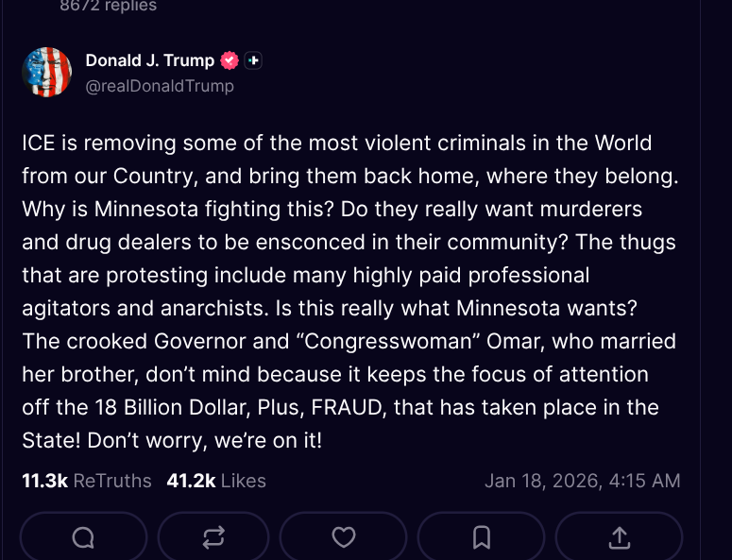The width and height of the screenshot is (732, 560).
Task: Click the word ICE starting the post
Action: click(40, 144)
